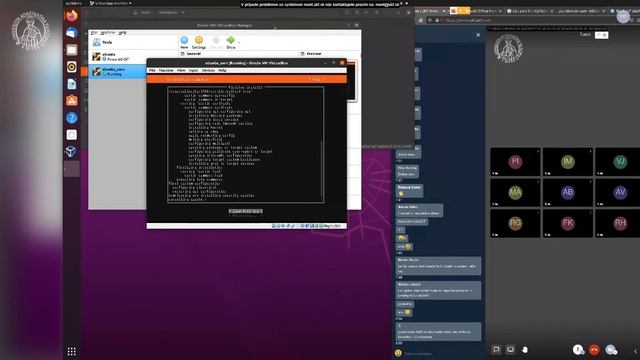Collapse the filmstrip chevron arrow
This screenshot has width=640, height=360.
[x=636, y=351]
